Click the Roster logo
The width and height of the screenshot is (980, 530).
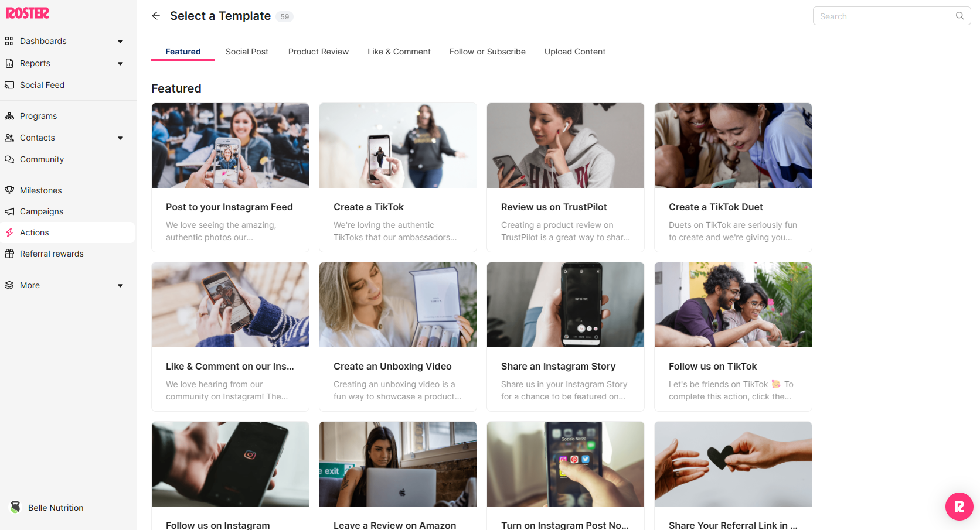click(28, 13)
